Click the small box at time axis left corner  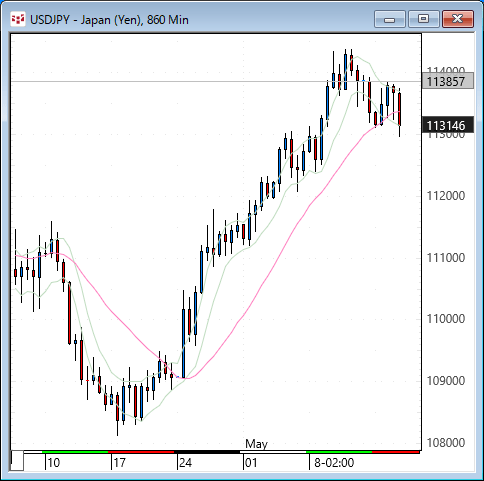(17, 460)
